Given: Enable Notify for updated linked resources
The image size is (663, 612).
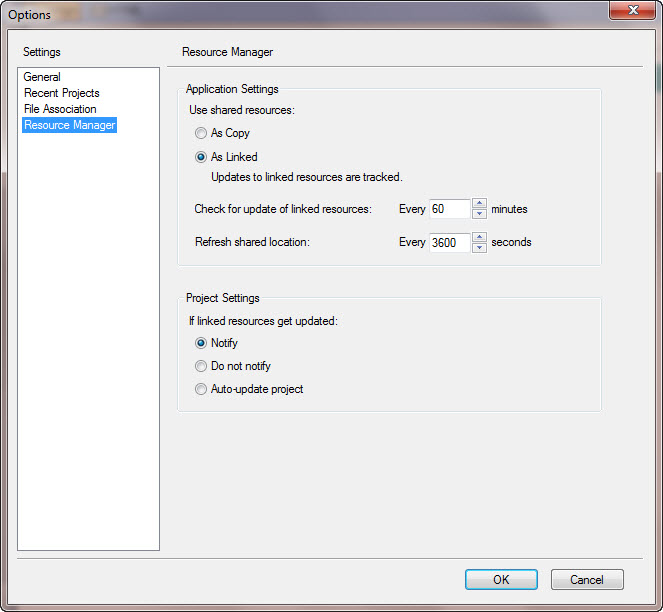Looking at the screenshot, I should [202, 343].
